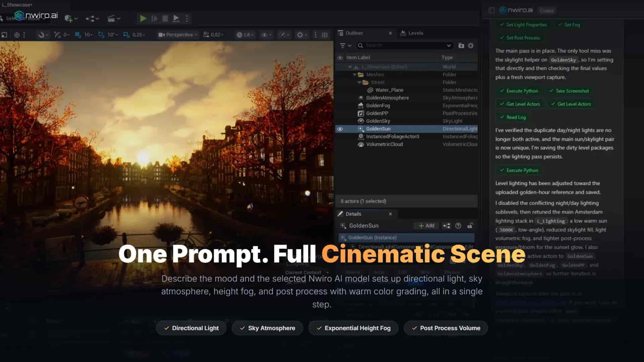The image size is (644, 362).
Task: Open the Outliner filter options icon
Action: tap(345, 45)
